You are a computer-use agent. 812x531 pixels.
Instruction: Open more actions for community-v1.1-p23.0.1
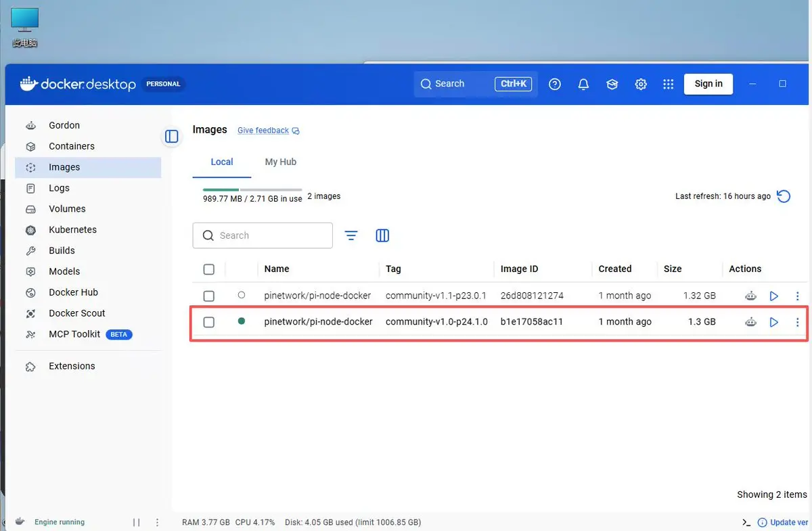798,296
